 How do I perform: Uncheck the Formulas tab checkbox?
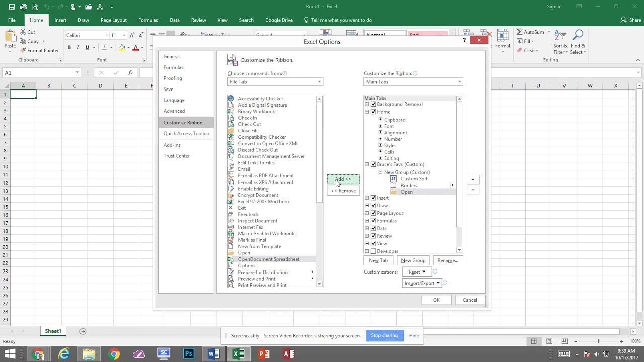click(x=373, y=221)
